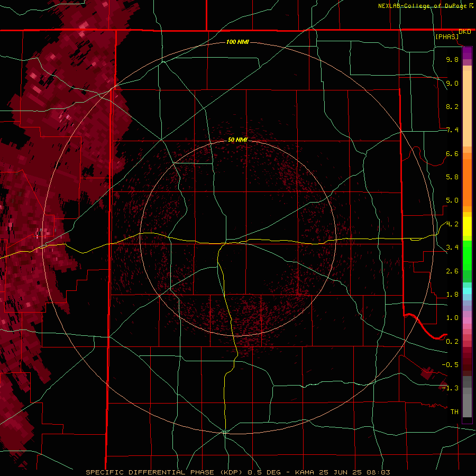Click the 7.4 legend scale value
476x476 pixels.
point(452,130)
